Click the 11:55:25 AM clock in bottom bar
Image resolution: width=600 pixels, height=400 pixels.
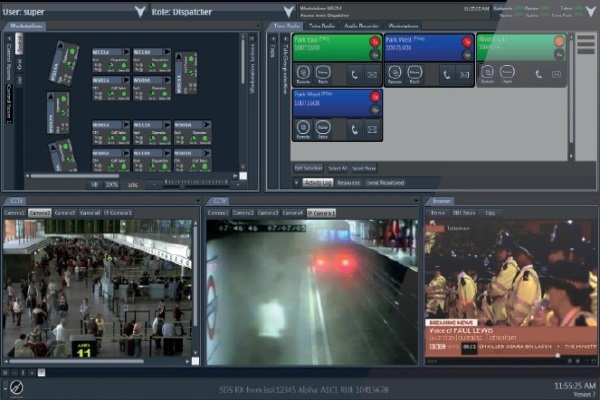[x=575, y=385]
